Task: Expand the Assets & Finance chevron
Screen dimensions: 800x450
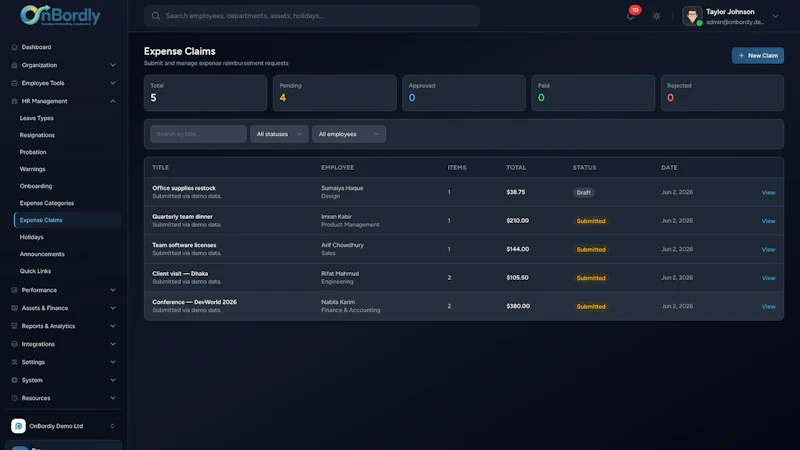Action: 113,308
